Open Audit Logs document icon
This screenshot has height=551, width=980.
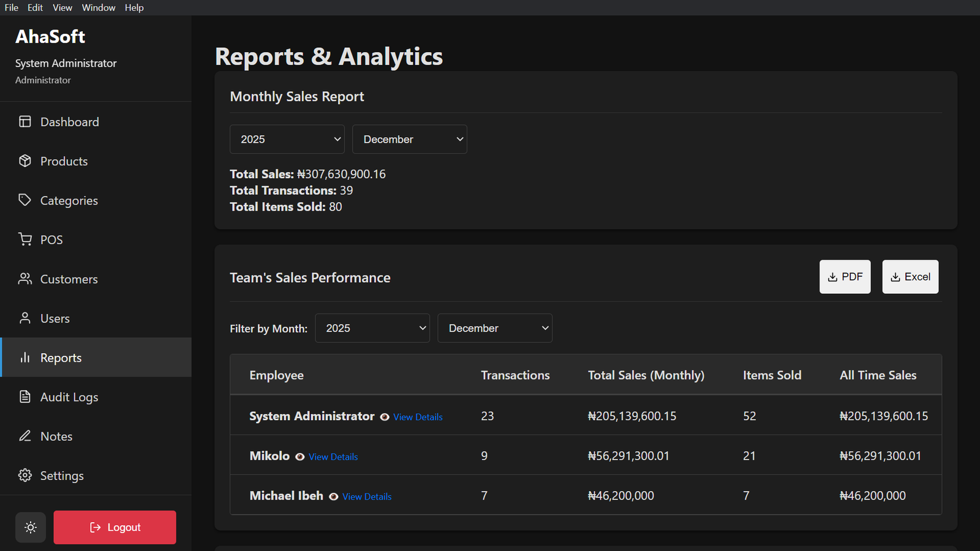25,397
